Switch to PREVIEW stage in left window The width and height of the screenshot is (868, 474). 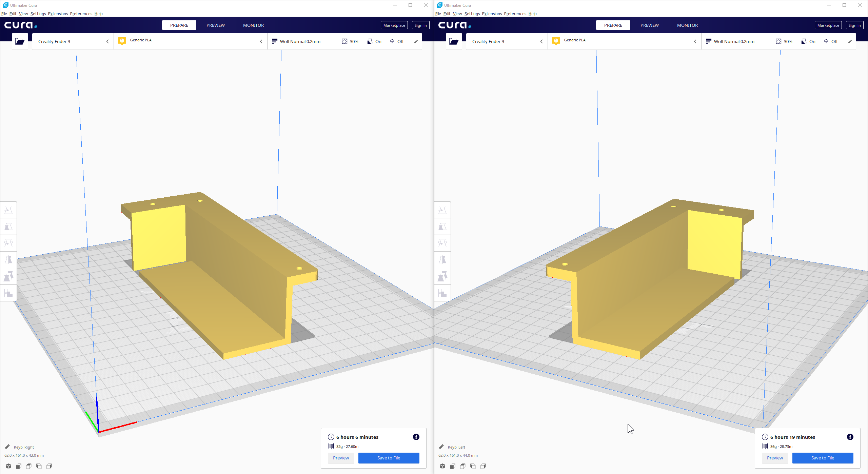pos(216,25)
